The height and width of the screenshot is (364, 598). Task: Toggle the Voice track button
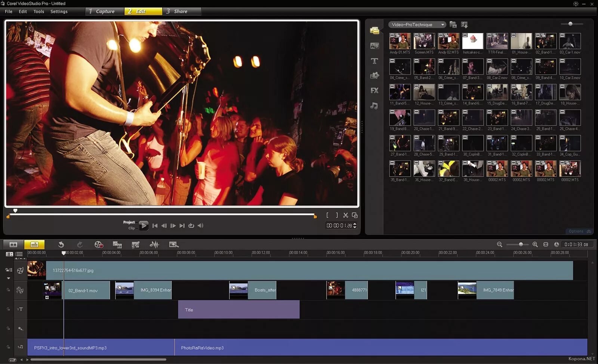20,329
